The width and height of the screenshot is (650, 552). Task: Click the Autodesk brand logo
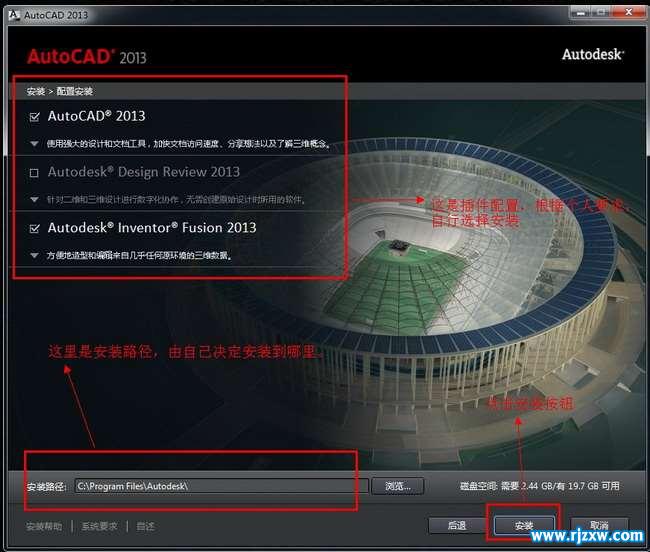[593, 54]
